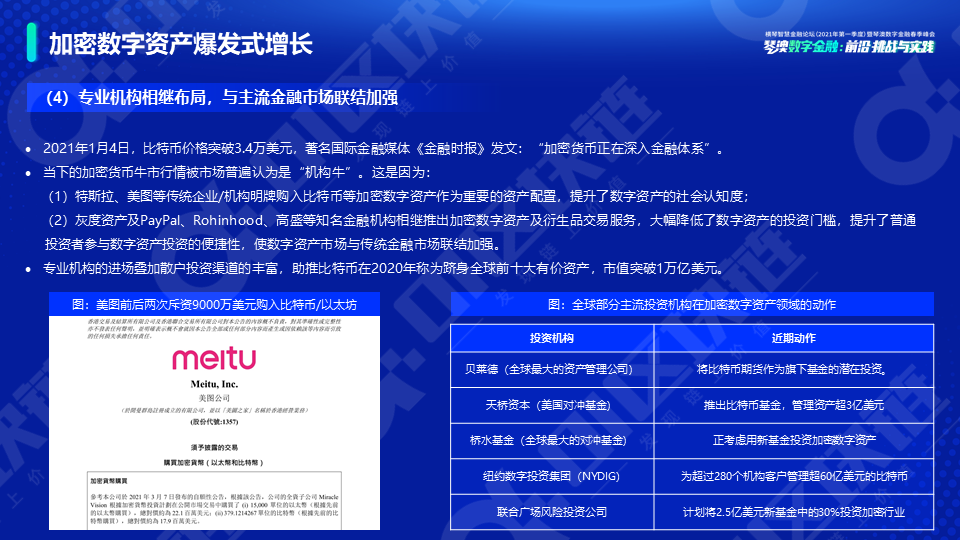Click the line (1) about 特斯拉、美图
This screenshot has height=540, width=960.
398,196
